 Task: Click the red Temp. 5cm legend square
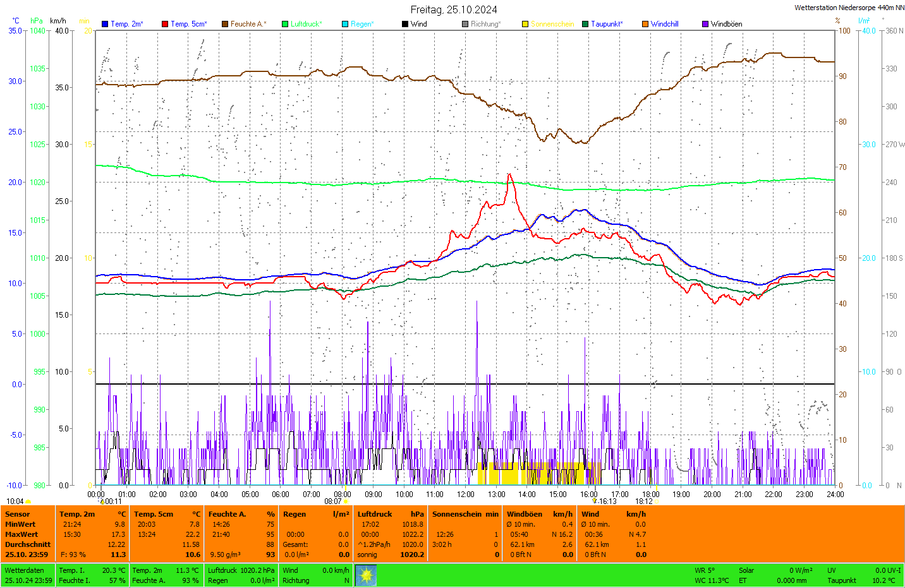(165, 24)
